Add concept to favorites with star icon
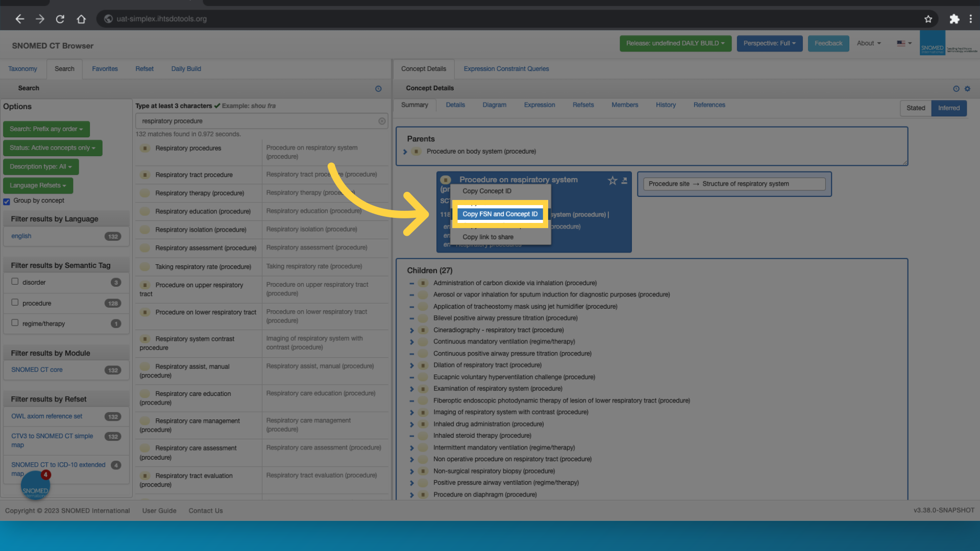980x551 pixels. point(612,180)
